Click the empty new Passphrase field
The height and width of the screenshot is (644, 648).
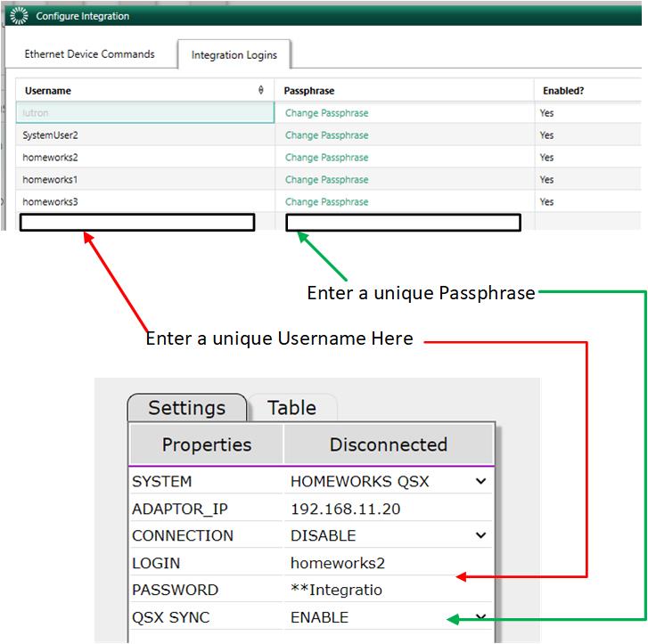click(x=403, y=223)
